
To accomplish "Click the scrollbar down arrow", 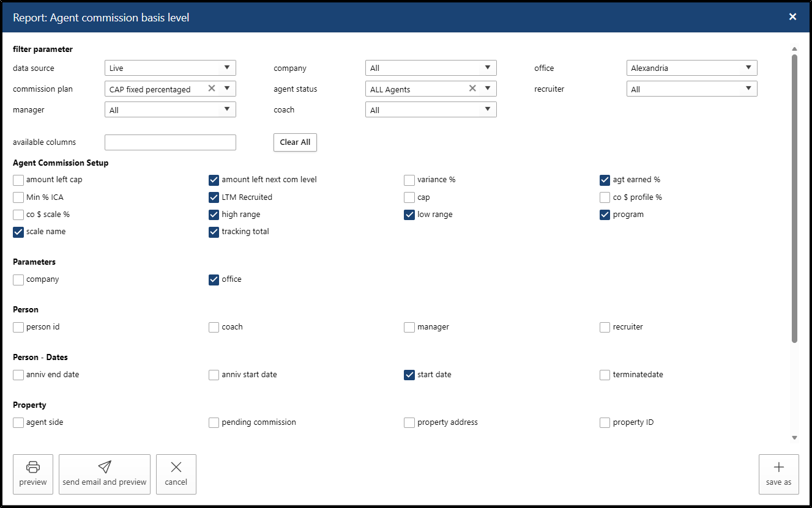I will click(794, 438).
